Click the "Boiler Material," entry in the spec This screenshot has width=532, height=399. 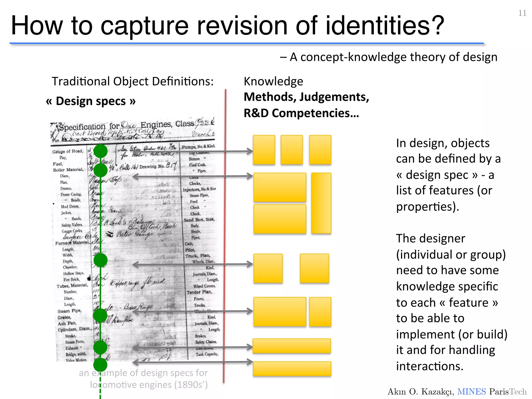click(x=68, y=170)
